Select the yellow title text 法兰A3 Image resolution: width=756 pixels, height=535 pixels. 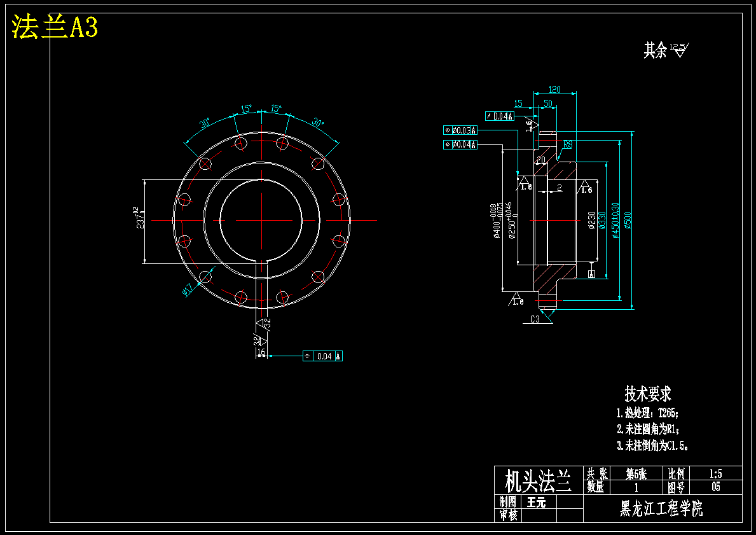coord(55,27)
